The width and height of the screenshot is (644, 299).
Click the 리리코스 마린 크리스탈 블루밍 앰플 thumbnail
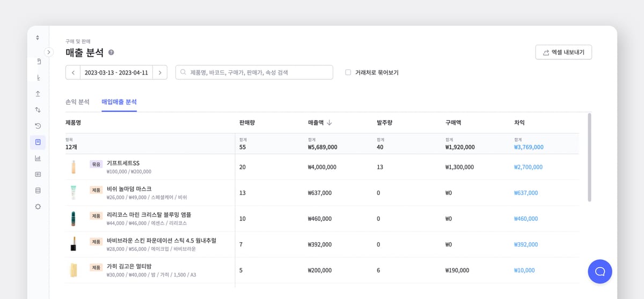73,219
